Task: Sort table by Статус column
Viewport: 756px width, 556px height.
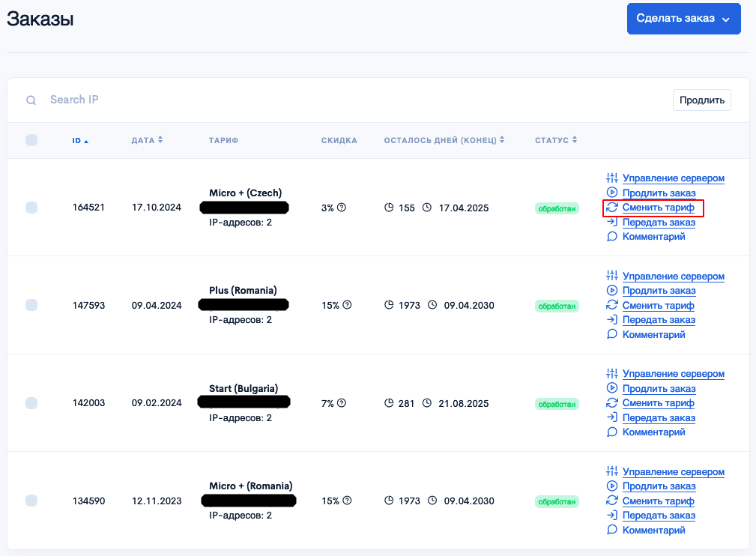Action: click(x=556, y=140)
